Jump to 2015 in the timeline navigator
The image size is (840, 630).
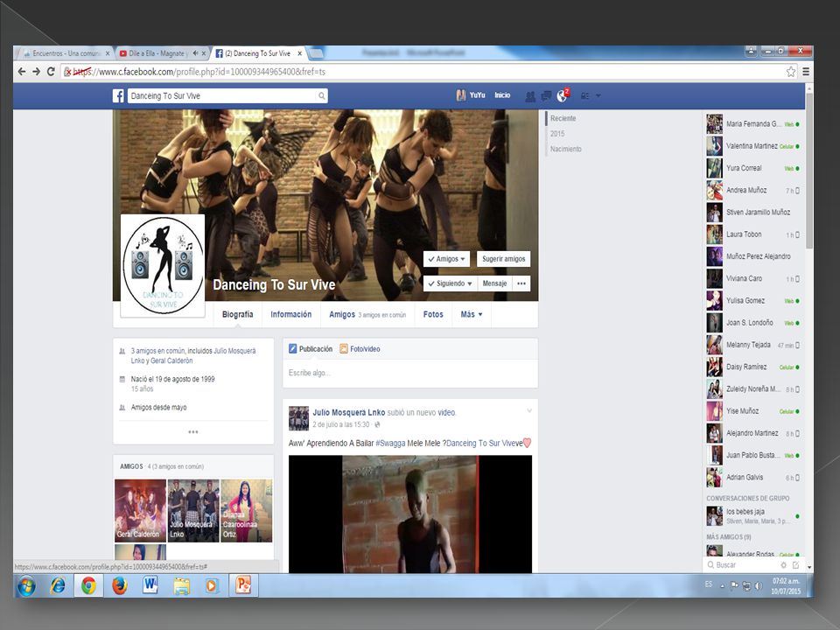coord(557,134)
